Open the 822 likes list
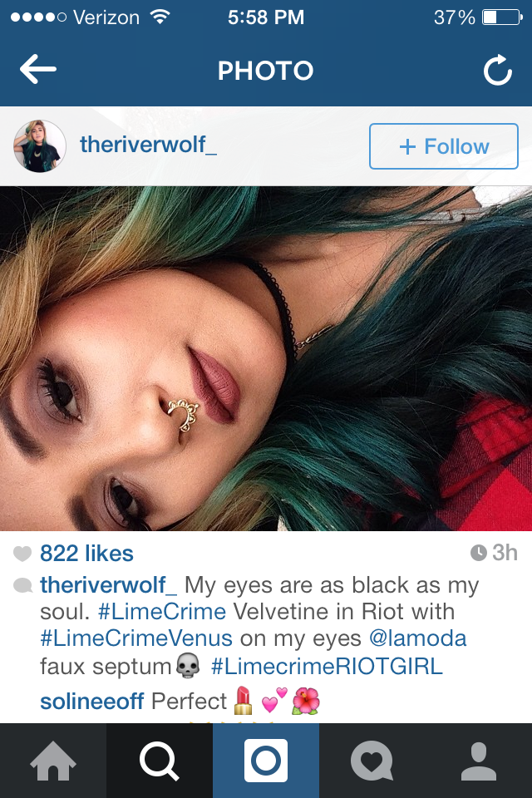 86,554
